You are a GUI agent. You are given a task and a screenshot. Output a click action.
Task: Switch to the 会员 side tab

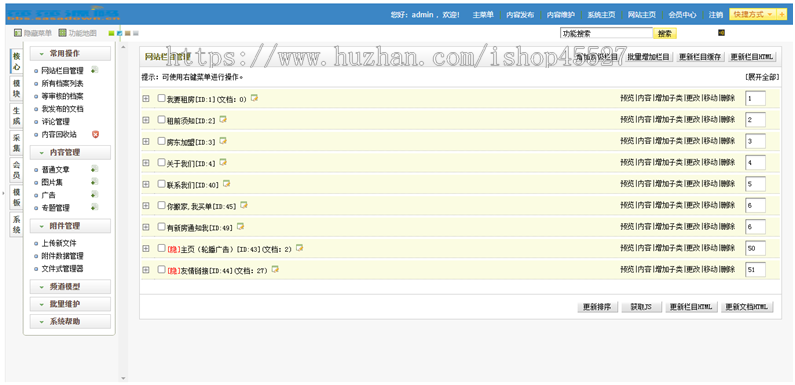(x=17, y=170)
